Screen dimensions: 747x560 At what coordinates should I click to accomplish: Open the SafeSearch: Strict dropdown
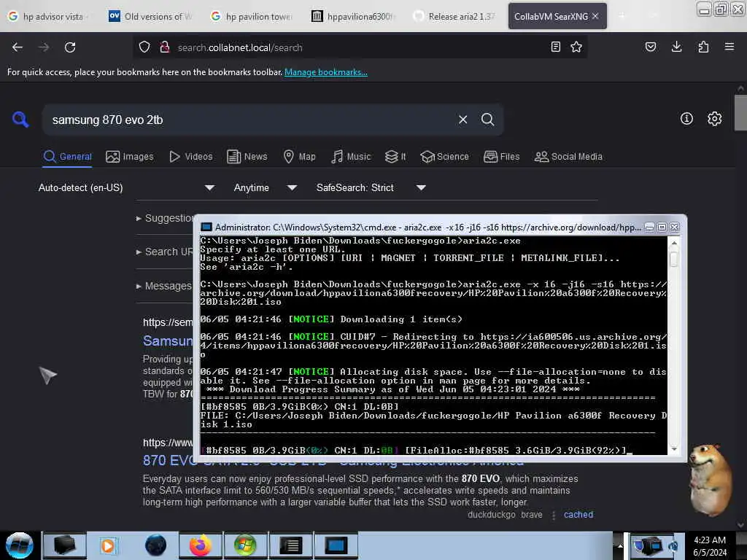tap(371, 187)
